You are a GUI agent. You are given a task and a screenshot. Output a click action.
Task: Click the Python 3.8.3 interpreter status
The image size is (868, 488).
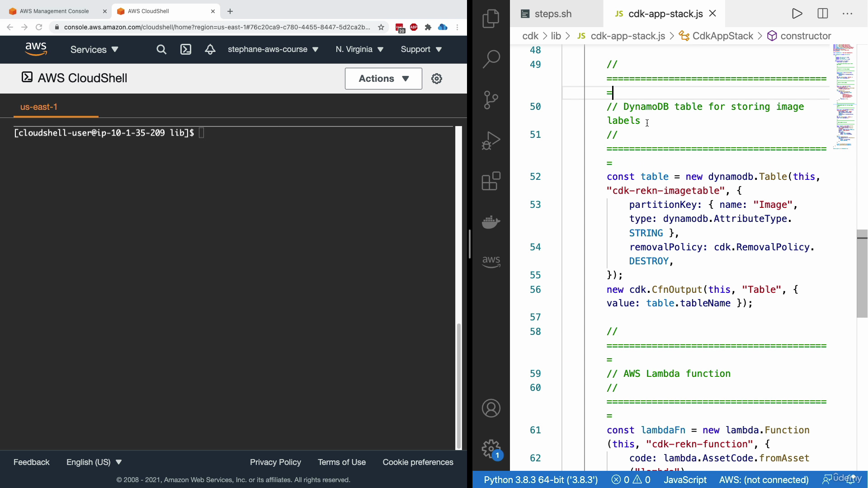point(541,480)
